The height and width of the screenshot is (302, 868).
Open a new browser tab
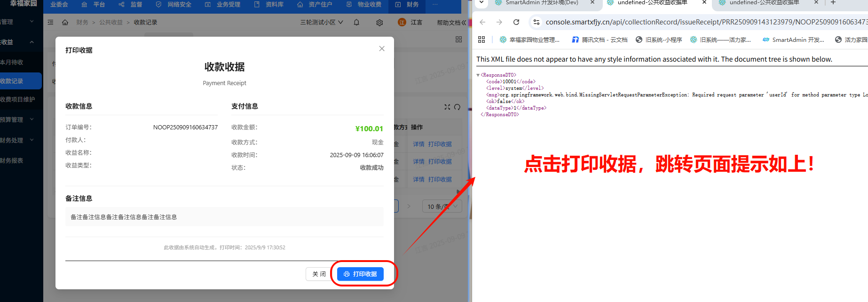833,3
